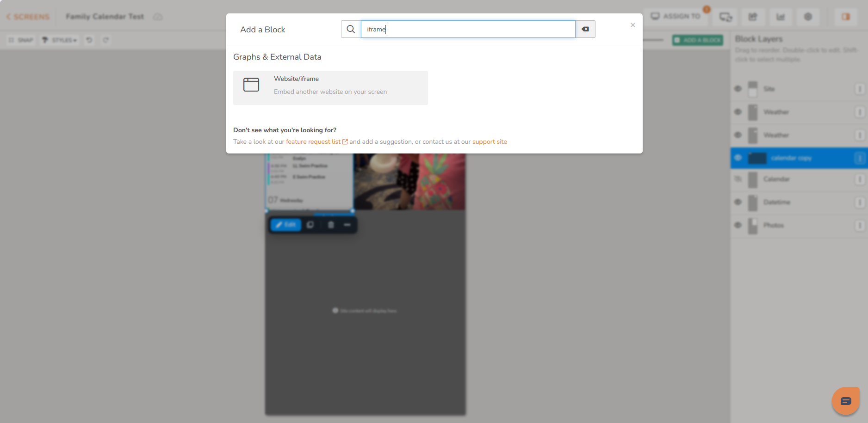The height and width of the screenshot is (423, 868).
Task: Duplicate the selected block from its floating toolbar
Action: pyautogui.click(x=310, y=225)
